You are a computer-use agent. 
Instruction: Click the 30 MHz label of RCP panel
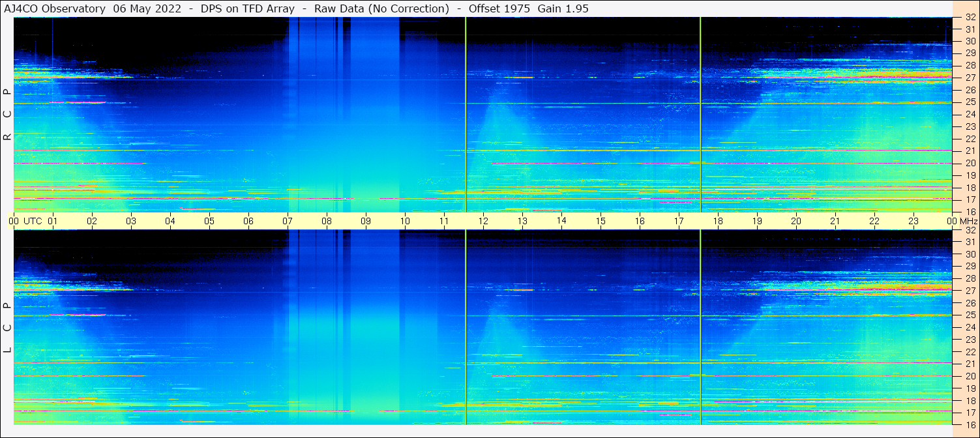click(x=970, y=42)
